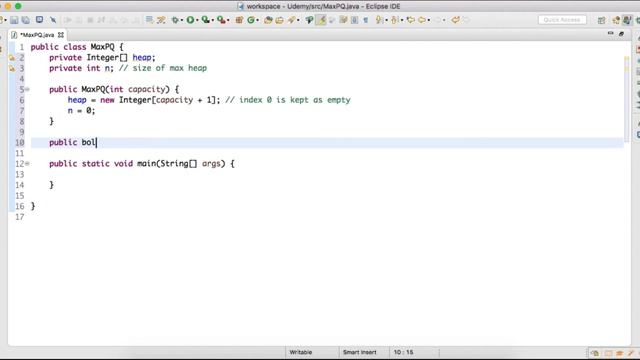Click line number 17 in gutter
Viewport: 640px width, 360px height.
pos(20,217)
